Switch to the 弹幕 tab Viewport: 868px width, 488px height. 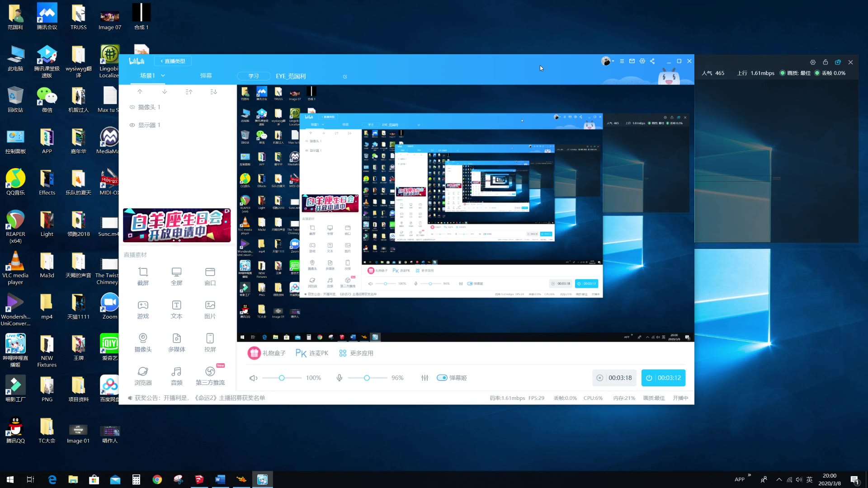tap(206, 75)
